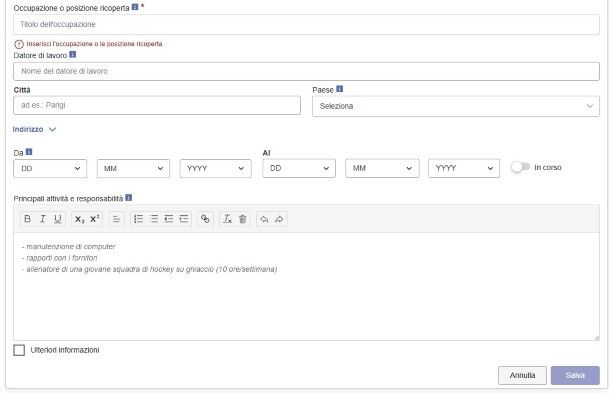Redo last edit in the editor
The width and height of the screenshot is (610, 393).
[x=279, y=219]
